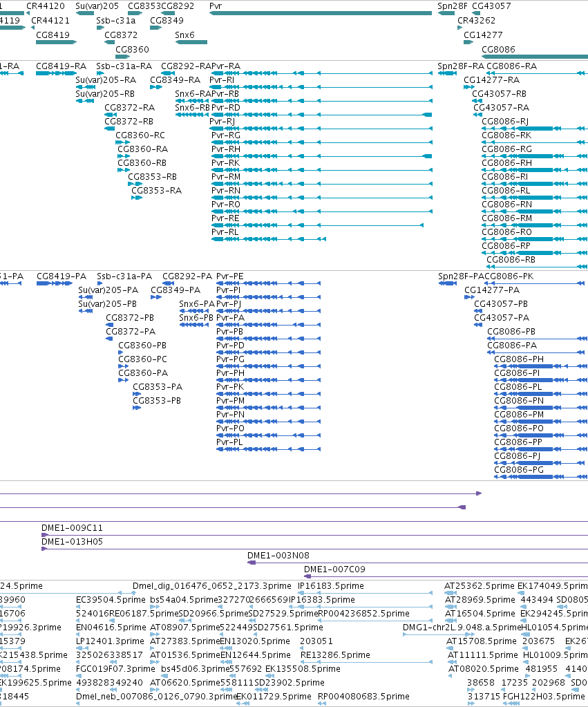
Task: Select the Su(var)205 gene label
Action: point(97,6)
